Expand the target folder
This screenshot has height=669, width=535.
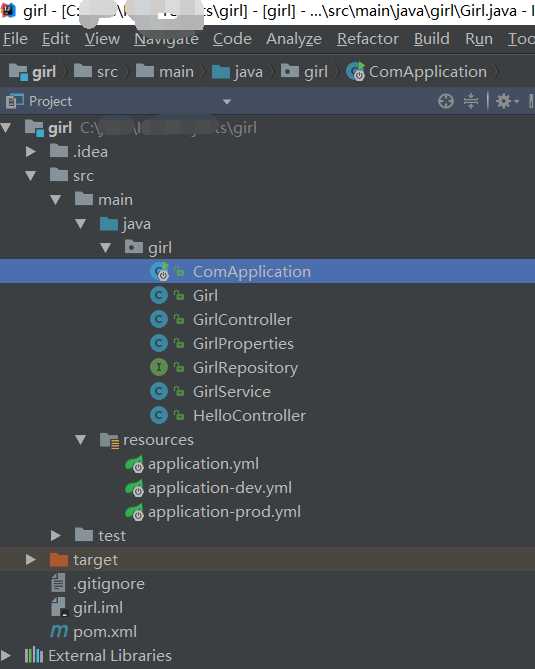point(31,560)
